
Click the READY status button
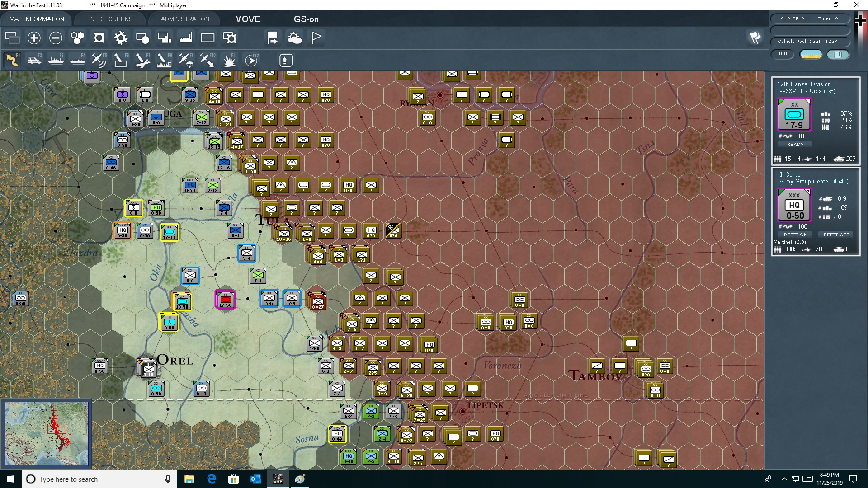click(x=795, y=145)
